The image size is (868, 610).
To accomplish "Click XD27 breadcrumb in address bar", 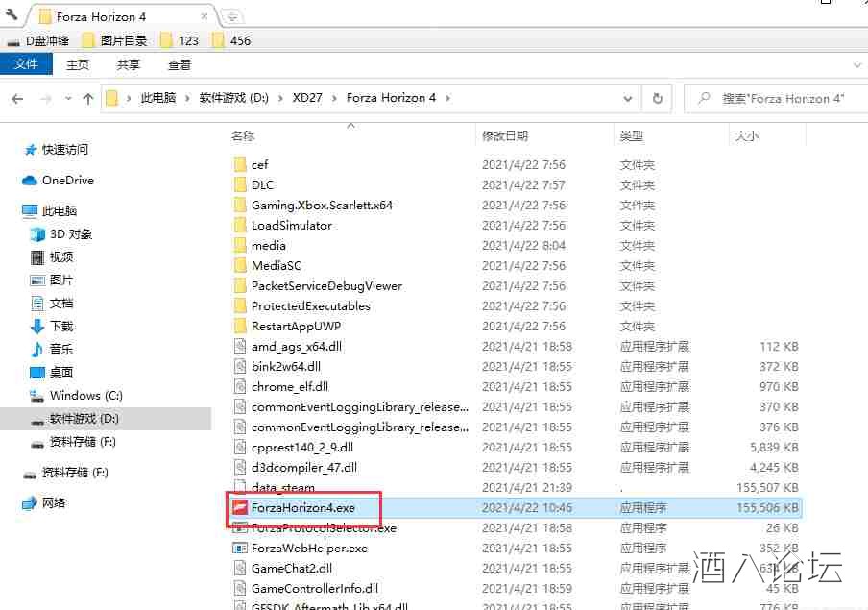I will click(x=307, y=98).
